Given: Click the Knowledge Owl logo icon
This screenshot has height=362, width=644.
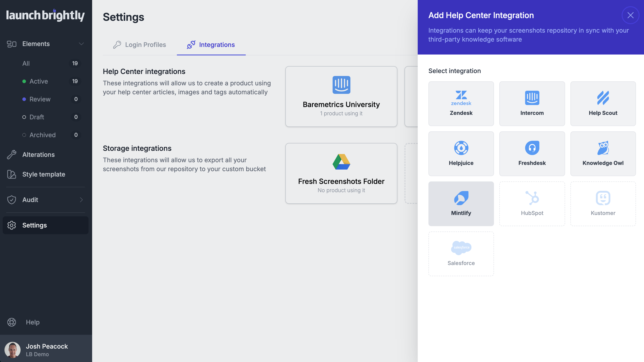Looking at the screenshot, I should coord(603,148).
